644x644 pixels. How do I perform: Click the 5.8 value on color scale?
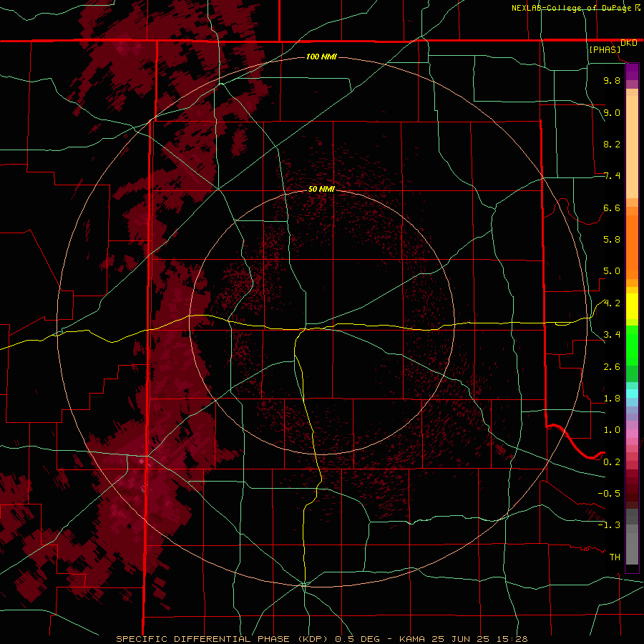coord(612,240)
